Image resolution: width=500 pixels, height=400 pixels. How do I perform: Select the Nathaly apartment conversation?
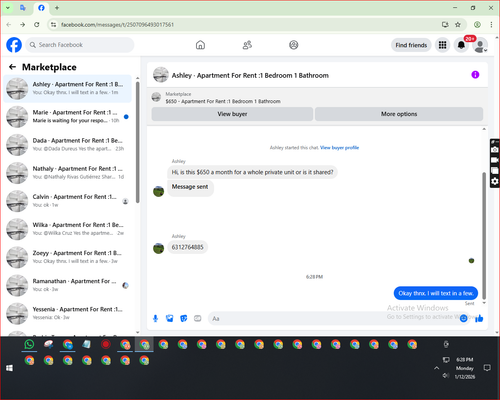pyautogui.click(x=67, y=173)
